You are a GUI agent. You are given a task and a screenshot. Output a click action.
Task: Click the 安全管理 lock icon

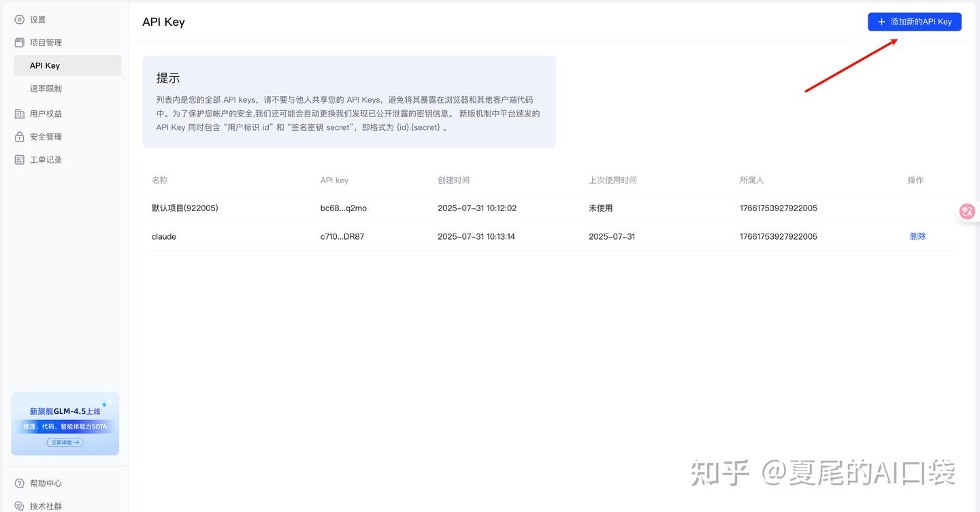(x=19, y=136)
